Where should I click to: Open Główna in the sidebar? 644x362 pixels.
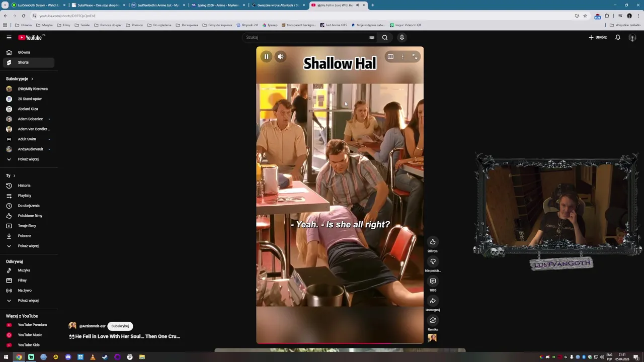pyautogui.click(x=29, y=52)
